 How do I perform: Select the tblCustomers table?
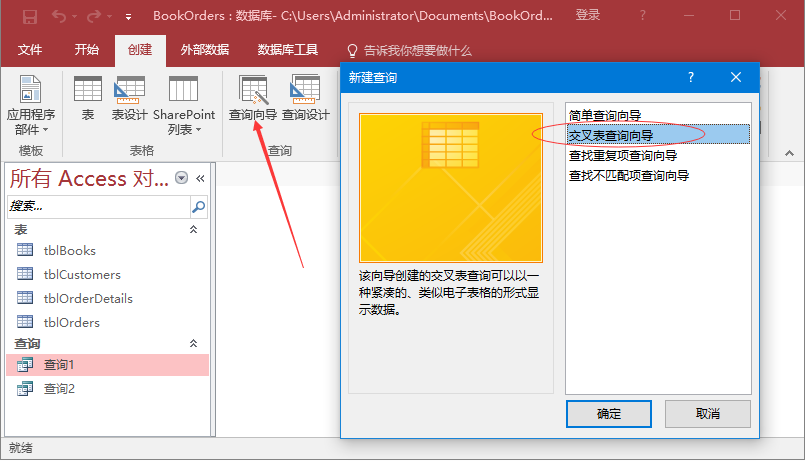point(82,274)
